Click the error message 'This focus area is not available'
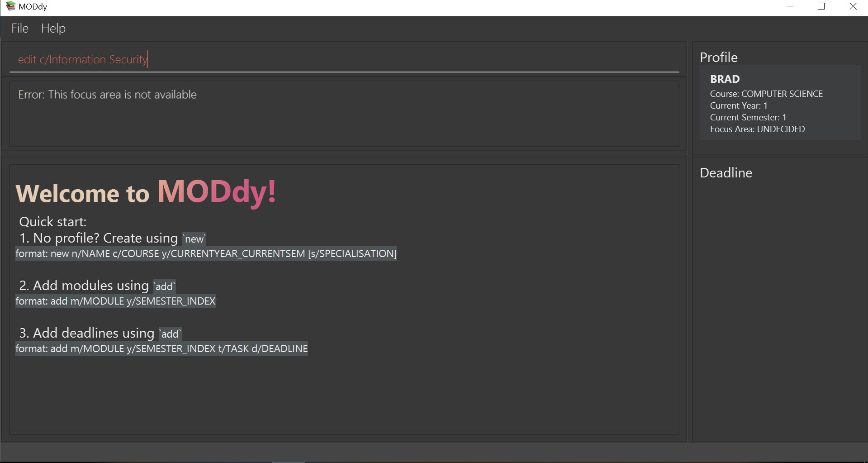This screenshot has height=463, width=868. pos(107,95)
